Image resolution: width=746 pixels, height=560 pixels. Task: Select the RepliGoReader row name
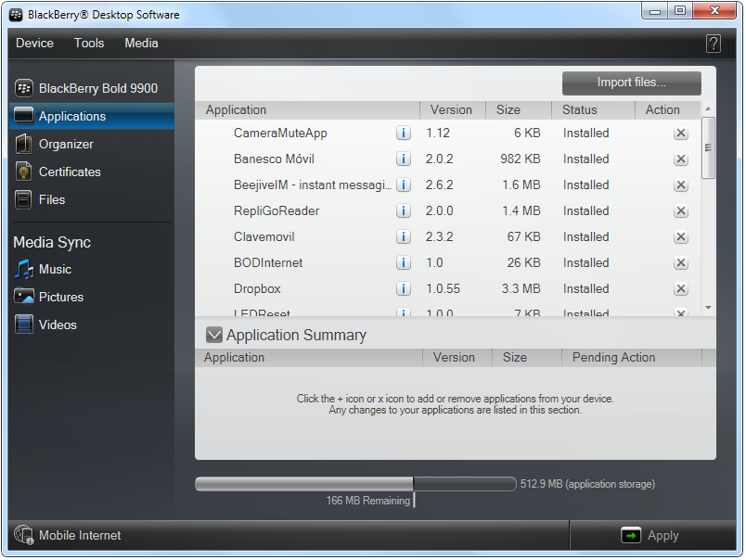(277, 210)
